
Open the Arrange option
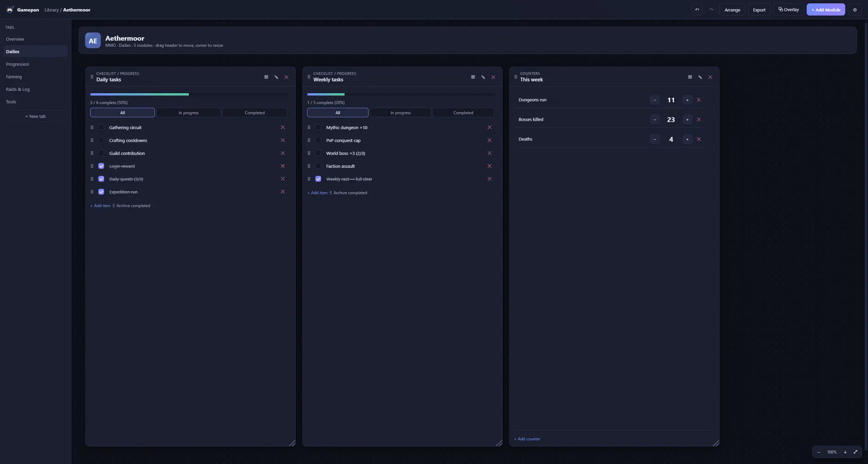pos(732,10)
